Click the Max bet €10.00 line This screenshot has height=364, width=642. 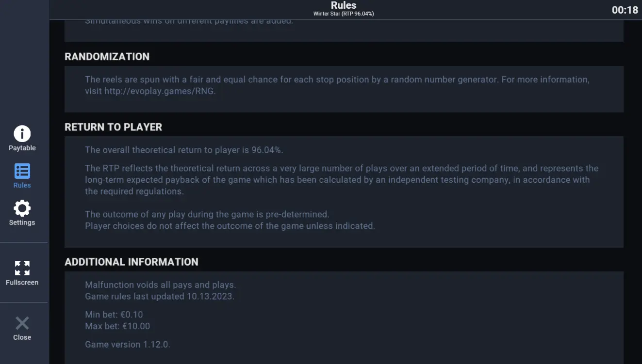(x=117, y=326)
